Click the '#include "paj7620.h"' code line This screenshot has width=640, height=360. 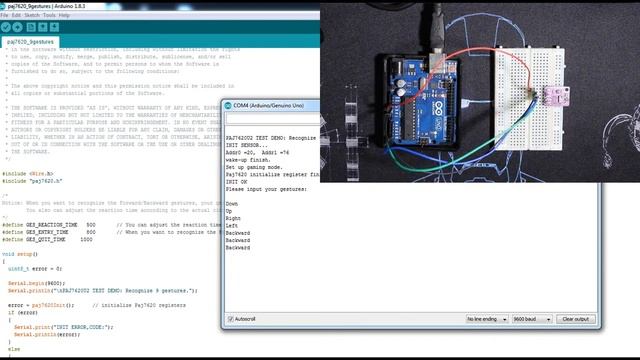click(x=32, y=181)
